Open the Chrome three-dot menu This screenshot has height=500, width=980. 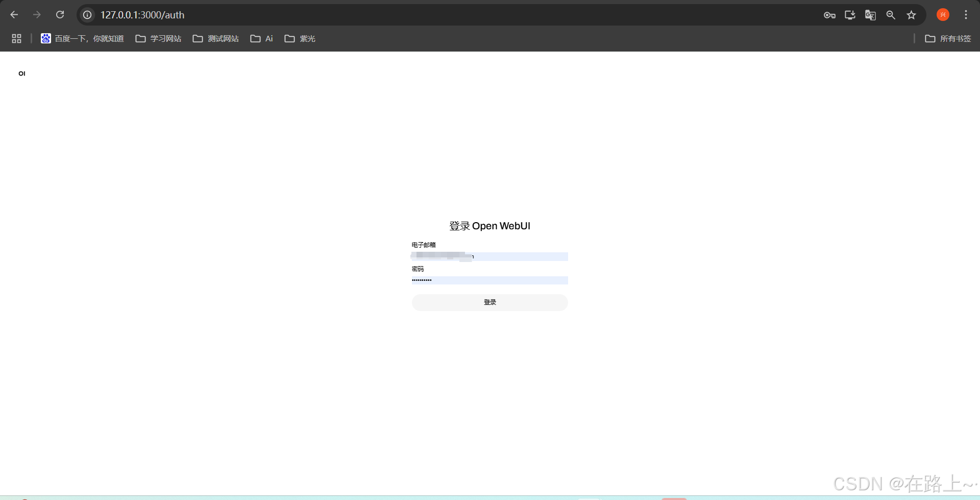point(966,15)
